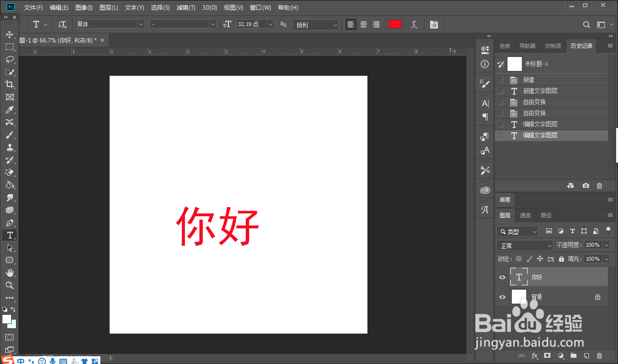Activate the Zoom tool
The width and height of the screenshot is (618, 364).
click(x=10, y=285)
